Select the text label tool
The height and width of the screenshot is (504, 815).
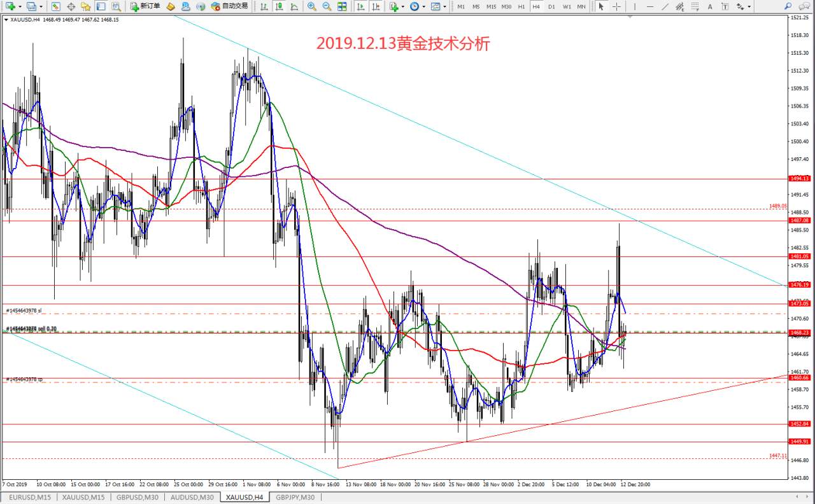pyautogui.click(x=725, y=6)
